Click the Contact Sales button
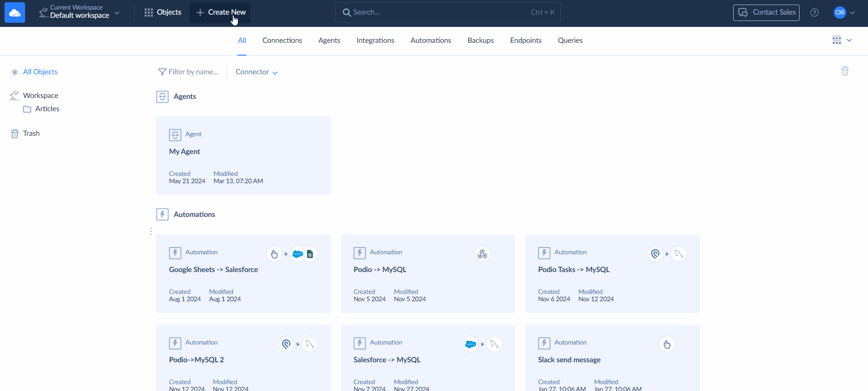This screenshot has height=391, width=868. pyautogui.click(x=766, y=13)
